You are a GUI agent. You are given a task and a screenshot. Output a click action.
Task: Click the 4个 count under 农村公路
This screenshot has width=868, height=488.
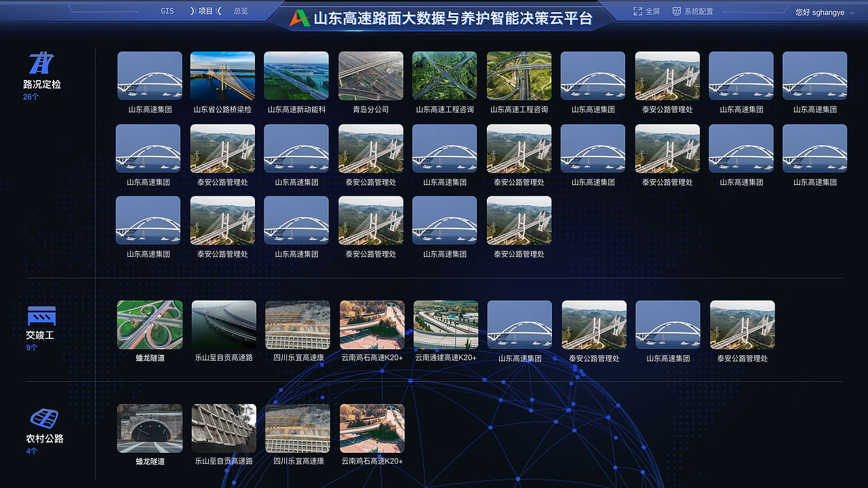[31, 451]
